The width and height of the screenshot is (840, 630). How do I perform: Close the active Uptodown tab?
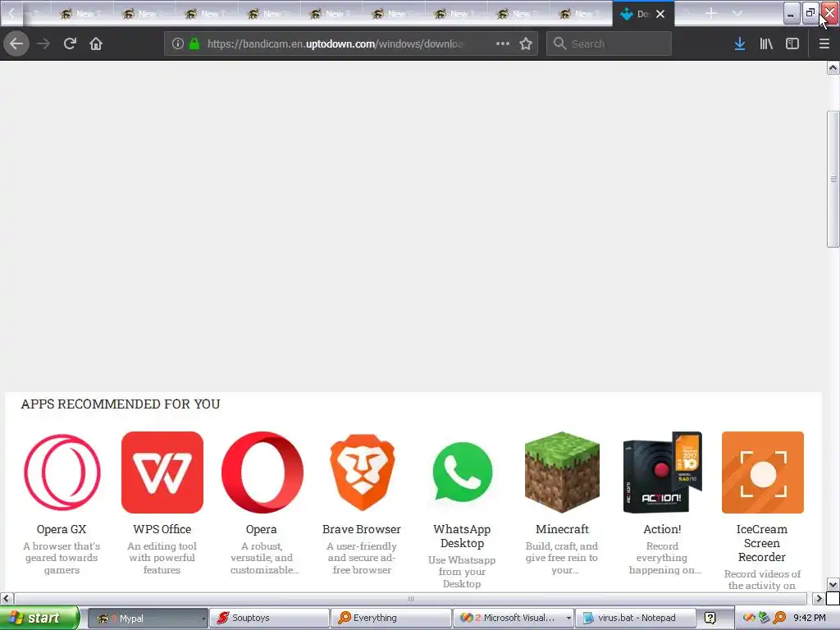(x=660, y=14)
